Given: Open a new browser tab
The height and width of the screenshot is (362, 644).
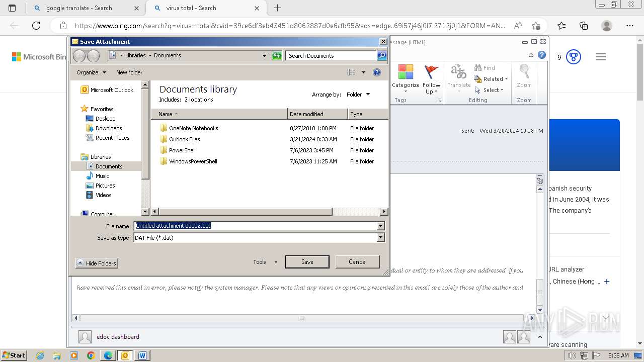Looking at the screenshot, I should pos(277,8).
